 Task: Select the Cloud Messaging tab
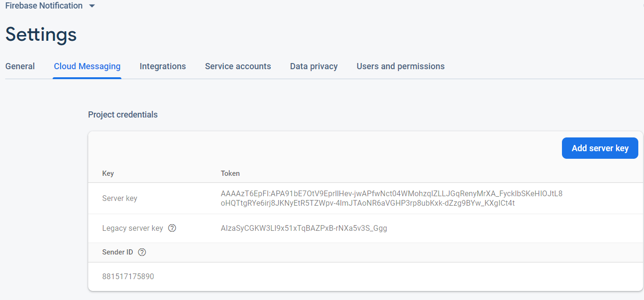tap(87, 66)
